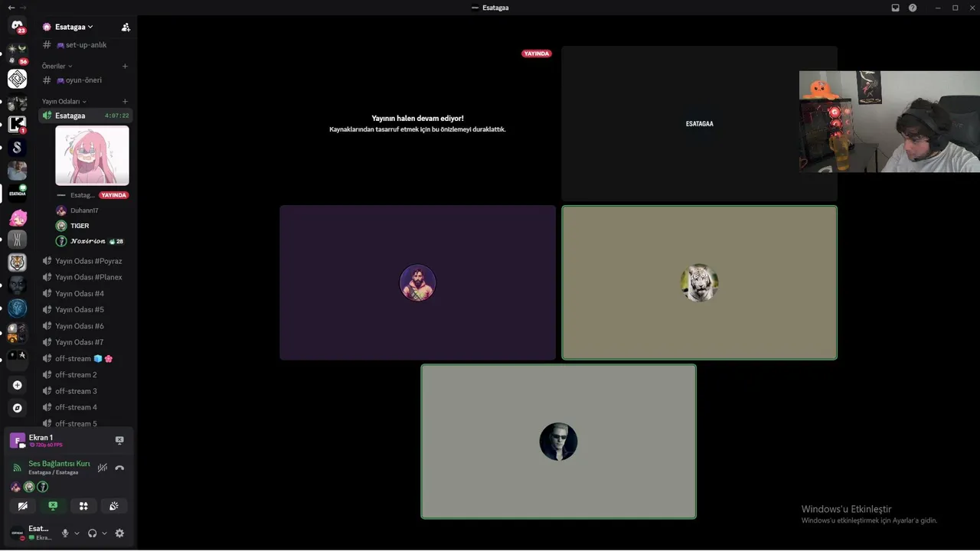Open the server icon with 56 badge
980x551 pixels.
[x=17, y=54]
